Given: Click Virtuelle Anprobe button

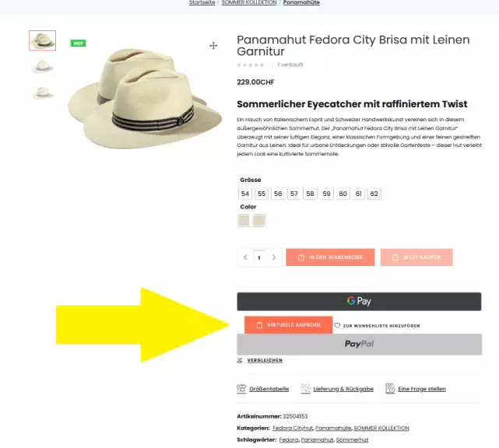Looking at the screenshot, I should (288, 325).
